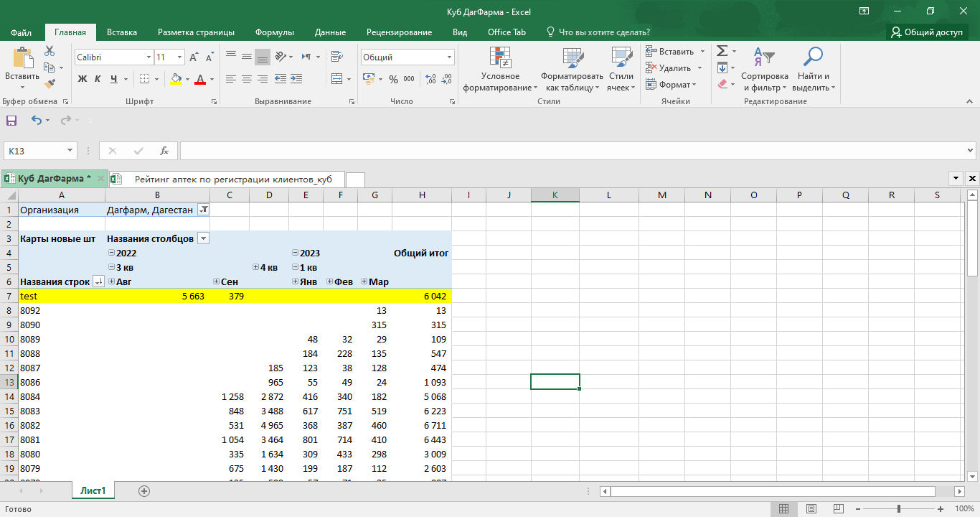The height and width of the screenshot is (517, 980).
Task: Open the Данные ribbon tab
Action: pyautogui.click(x=330, y=32)
